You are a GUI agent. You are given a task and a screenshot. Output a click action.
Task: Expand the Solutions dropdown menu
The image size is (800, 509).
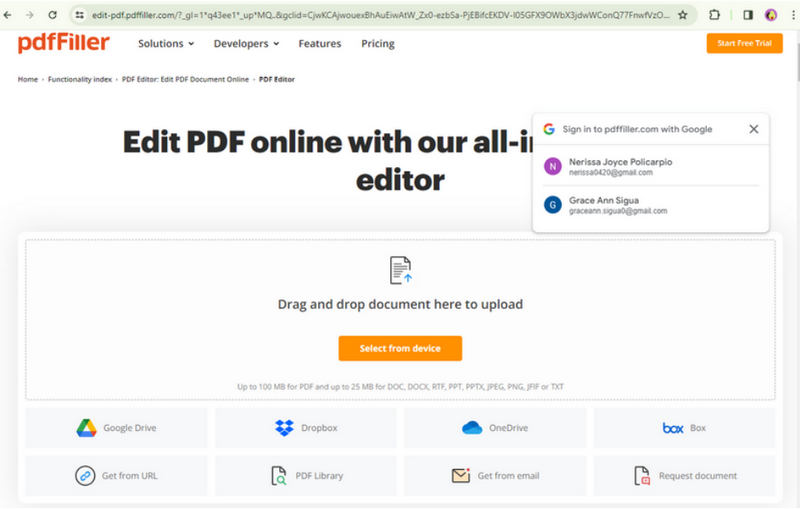tap(166, 43)
